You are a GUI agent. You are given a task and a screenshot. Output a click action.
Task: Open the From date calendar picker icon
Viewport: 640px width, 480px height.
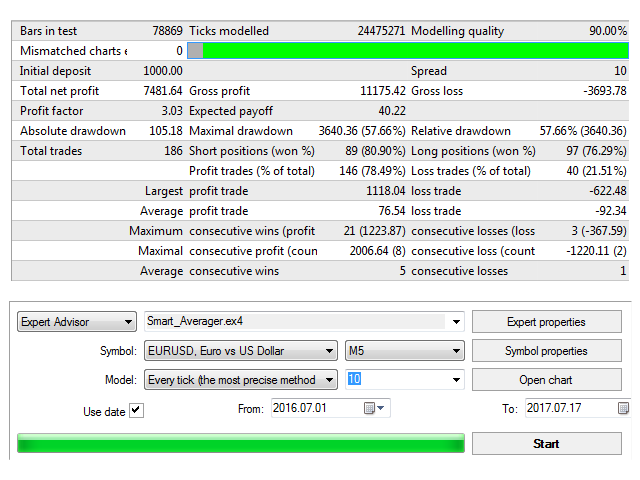pyautogui.click(x=373, y=408)
